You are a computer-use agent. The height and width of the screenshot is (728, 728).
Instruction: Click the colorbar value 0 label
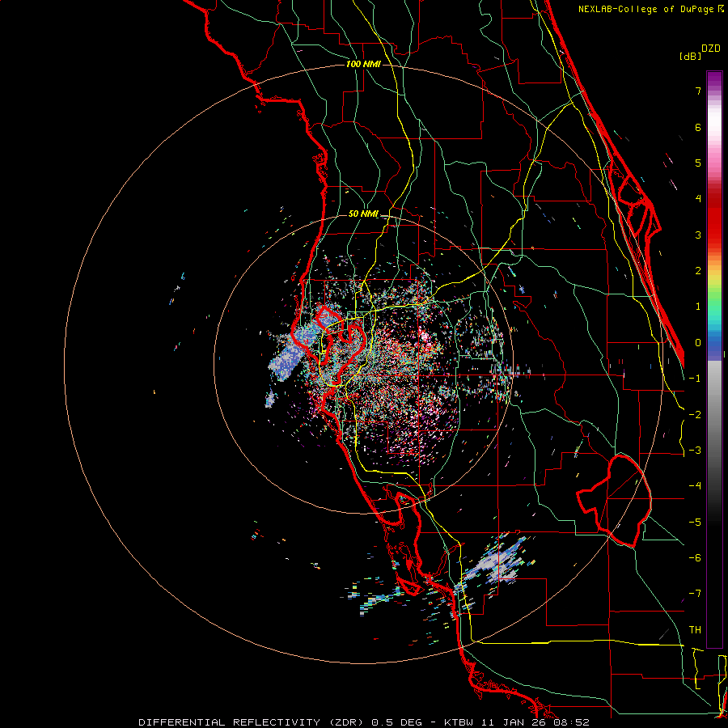click(698, 343)
